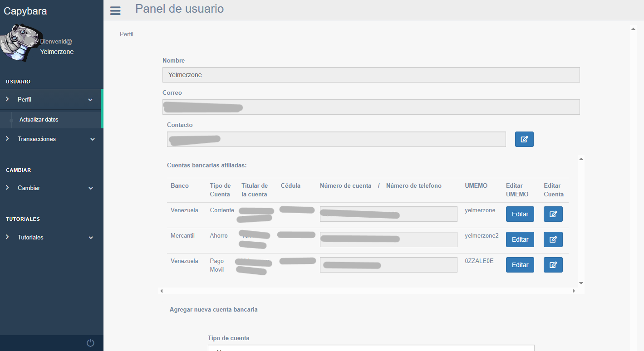644x351 pixels.
Task: Click Agregar nueva cuenta bancaria heading
Action: pos(214,309)
